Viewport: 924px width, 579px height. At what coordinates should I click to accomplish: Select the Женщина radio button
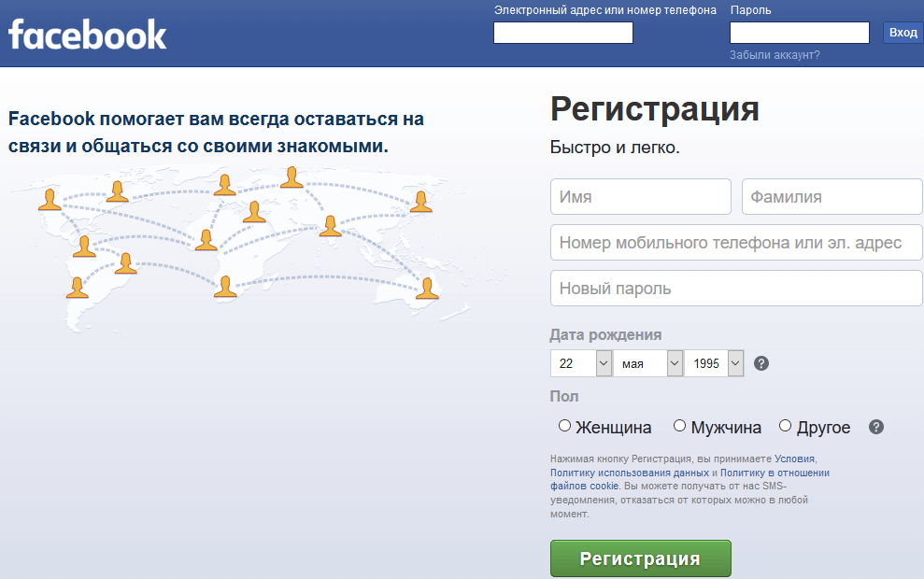tap(564, 425)
